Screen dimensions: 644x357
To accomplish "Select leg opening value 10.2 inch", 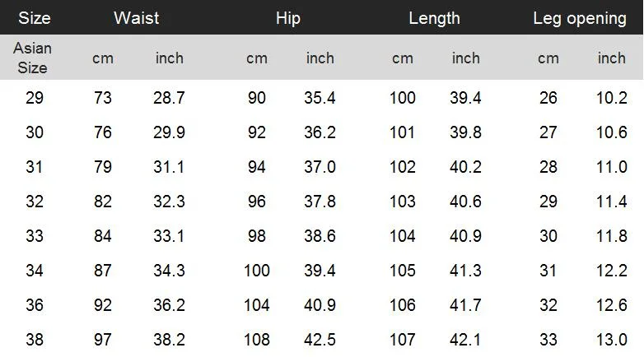I will 611,98.
